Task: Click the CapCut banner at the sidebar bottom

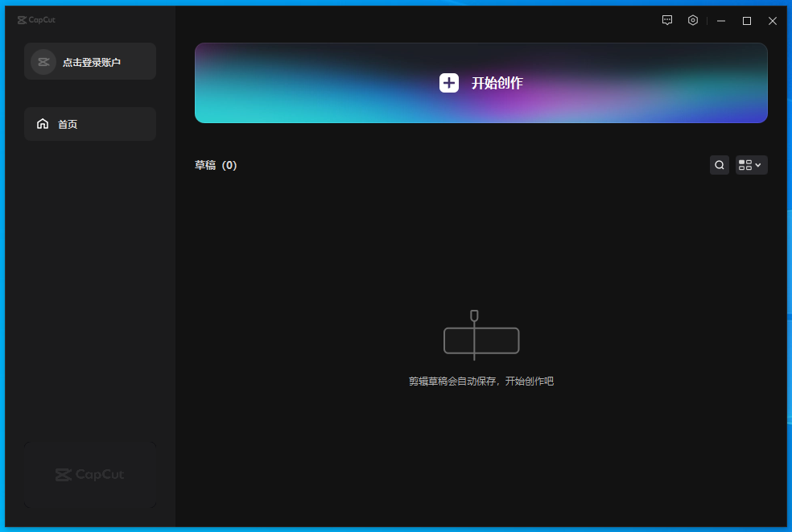Action: pos(90,474)
